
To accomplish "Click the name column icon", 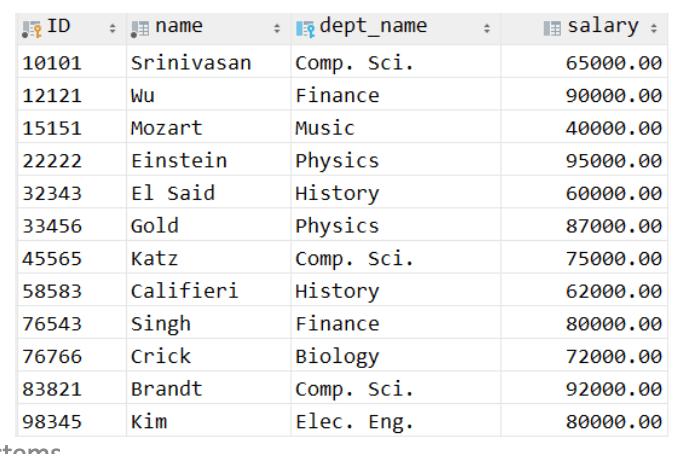I will point(140,29).
